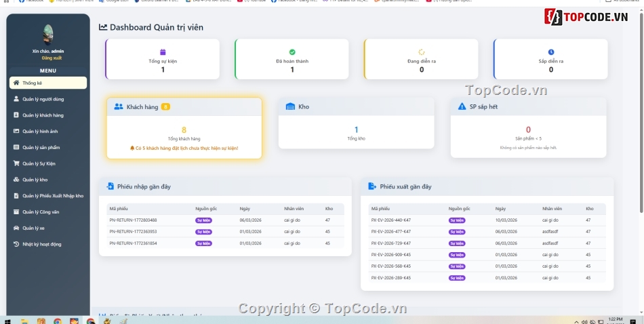Open Quản lý sản phẩm section
This screenshot has height=324, width=644.
click(x=41, y=147)
